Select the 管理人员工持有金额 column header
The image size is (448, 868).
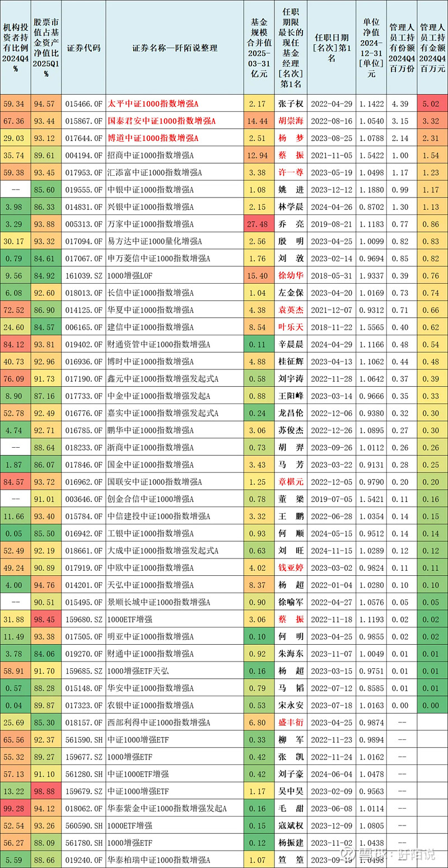(432, 48)
